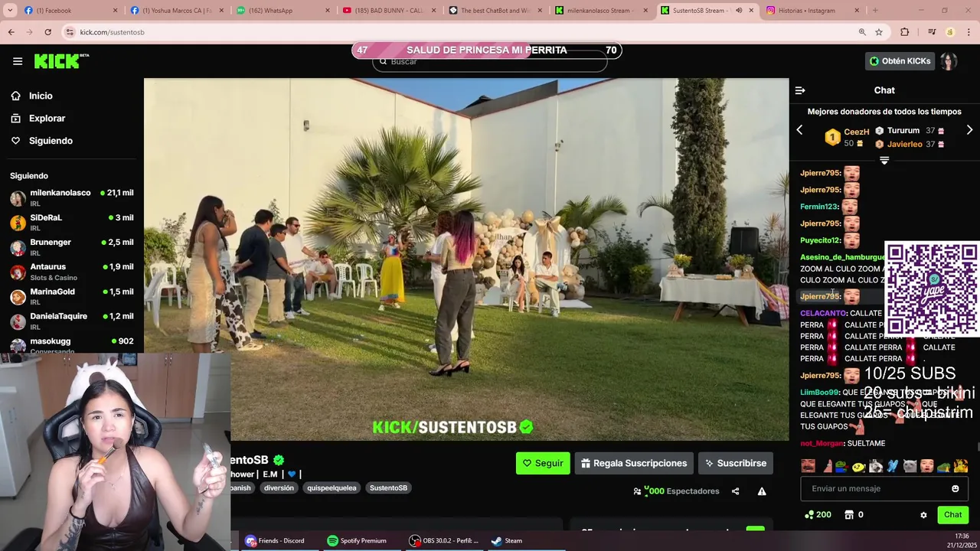Expand the top donors panel downward
Image resolution: width=980 pixels, height=551 pixels.
(884, 161)
